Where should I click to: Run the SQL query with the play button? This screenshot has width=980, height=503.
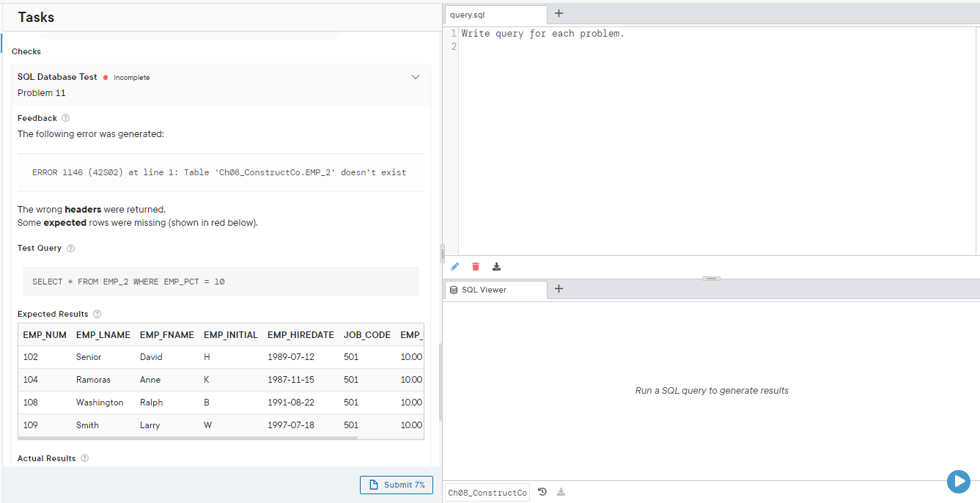959,481
